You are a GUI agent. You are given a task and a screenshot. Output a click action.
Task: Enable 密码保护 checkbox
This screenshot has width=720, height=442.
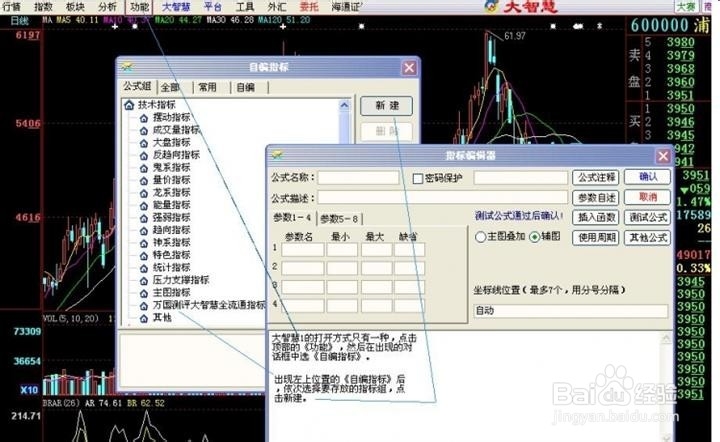(417, 179)
